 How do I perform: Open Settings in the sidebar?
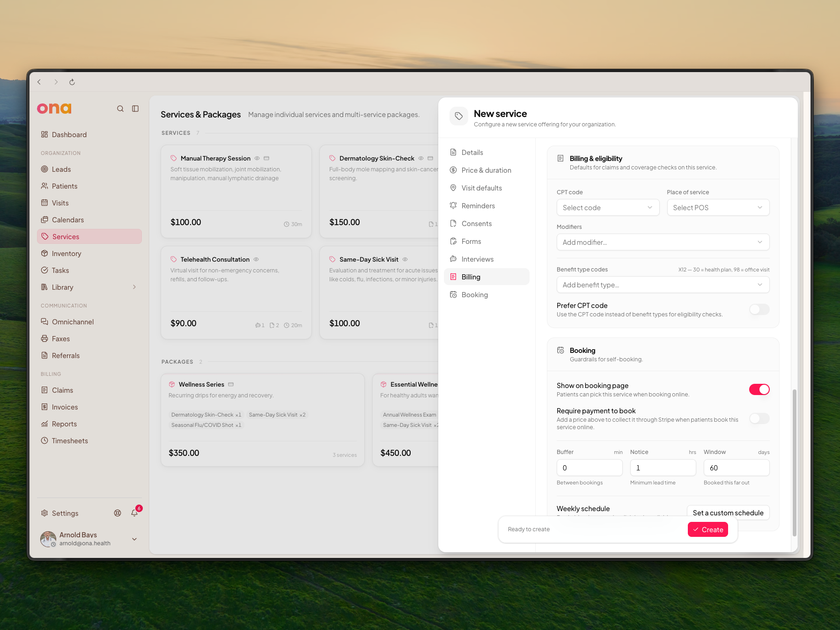click(x=65, y=513)
